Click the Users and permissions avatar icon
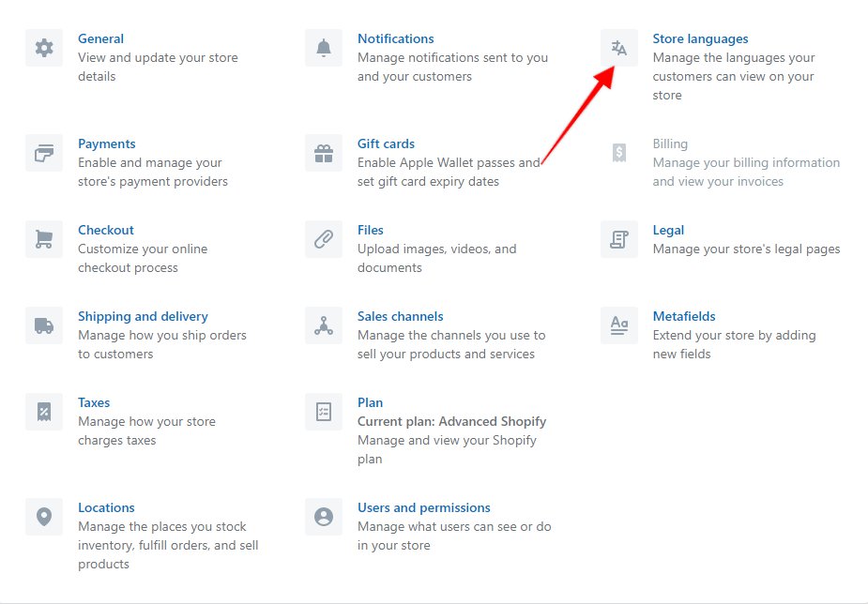This screenshot has height=604, width=868. click(x=324, y=517)
